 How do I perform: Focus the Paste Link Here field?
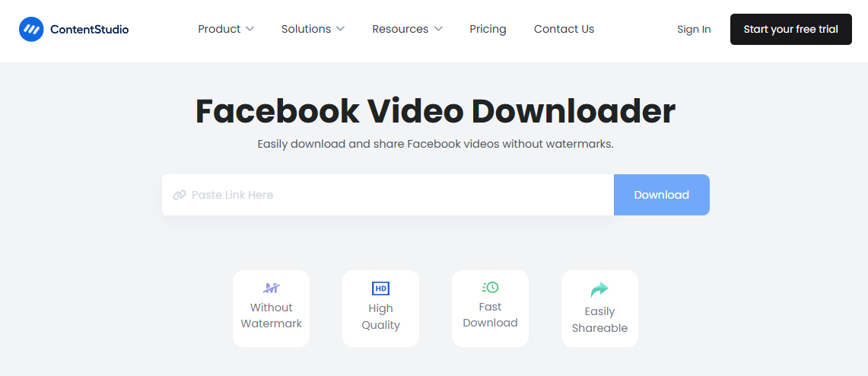387,195
